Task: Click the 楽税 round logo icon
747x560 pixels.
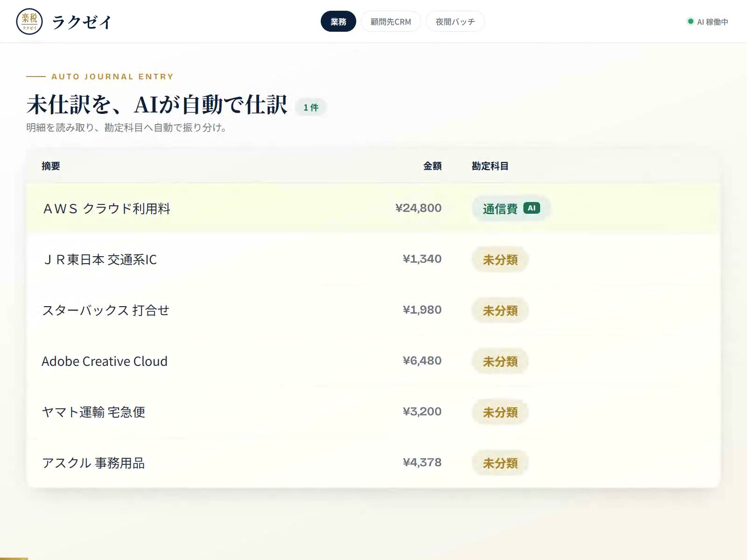Action: (29, 21)
